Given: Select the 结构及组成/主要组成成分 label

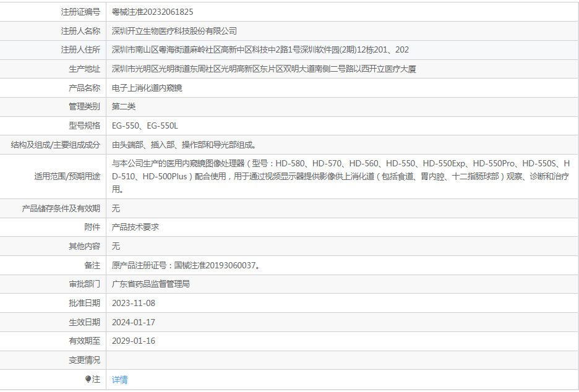Looking at the screenshot, I should click(x=56, y=145).
